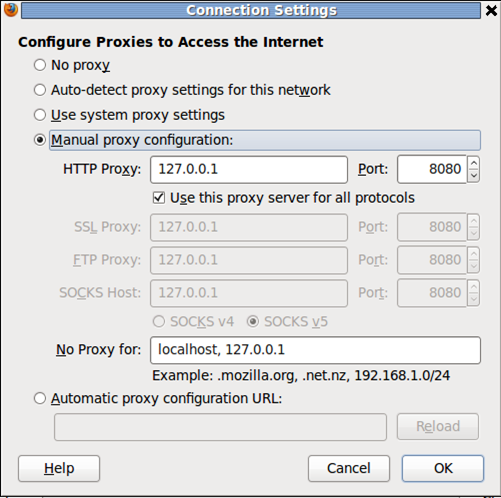Click the SSL Proxy address field
501x498 pixels.
pos(249,227)
